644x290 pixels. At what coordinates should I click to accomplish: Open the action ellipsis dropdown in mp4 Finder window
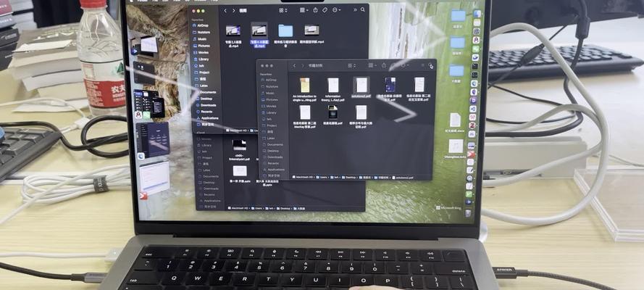pyautogui.click(x=336, y=9)
